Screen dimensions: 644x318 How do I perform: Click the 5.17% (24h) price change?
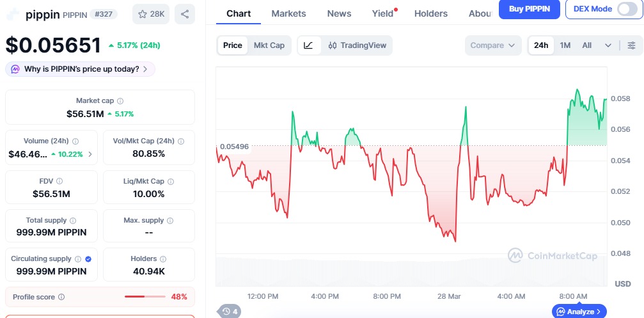134,45
